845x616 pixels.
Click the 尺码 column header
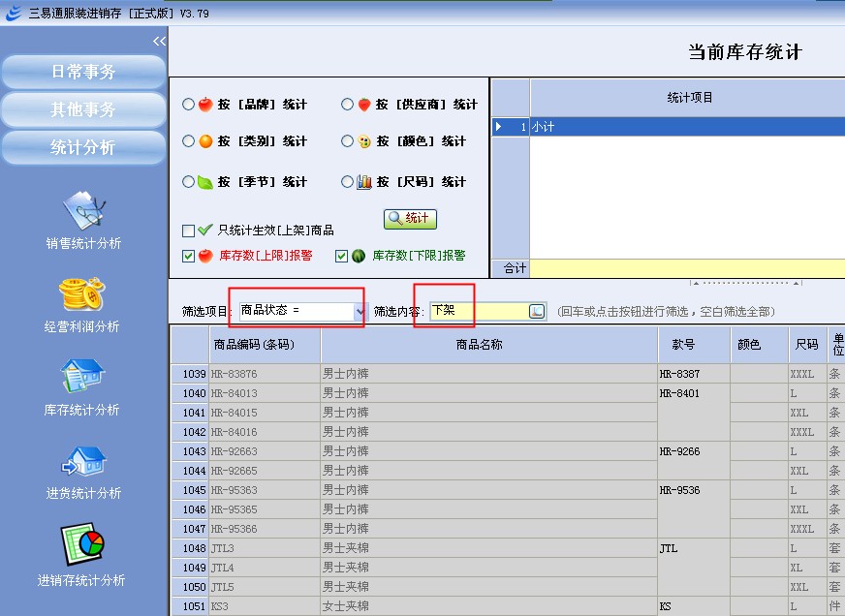(x=807, y=345)
